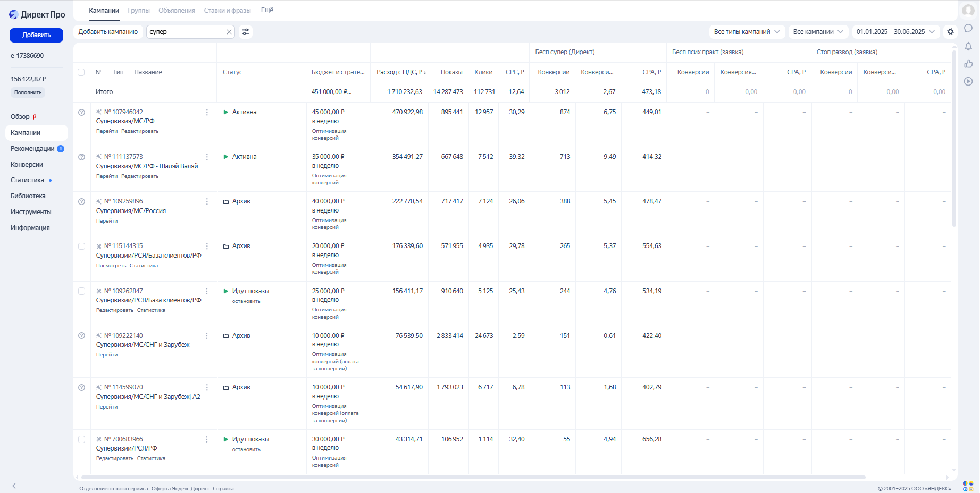
Task: Open the 'Все кампании' filter dropdown
Action: click(x=818, y=32)
